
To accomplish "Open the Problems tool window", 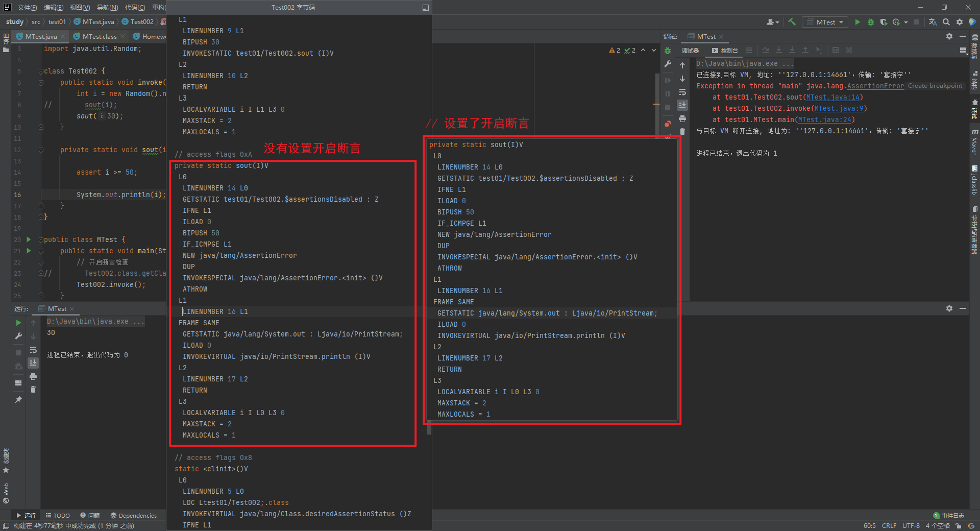I will click(x=90, y=516).
